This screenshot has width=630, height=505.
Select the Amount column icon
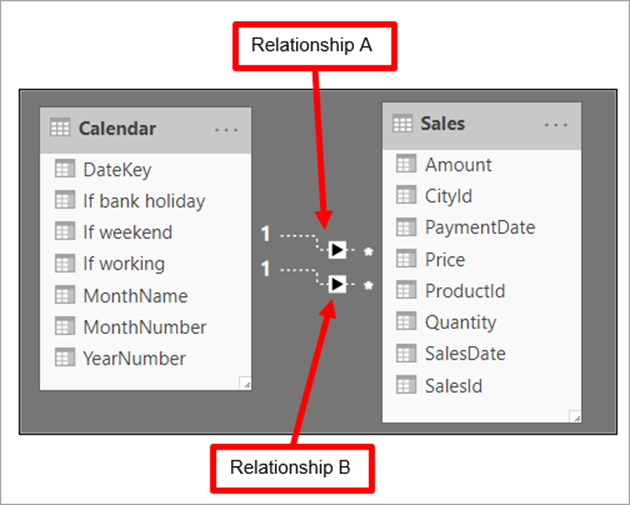[x=406, y=164]
